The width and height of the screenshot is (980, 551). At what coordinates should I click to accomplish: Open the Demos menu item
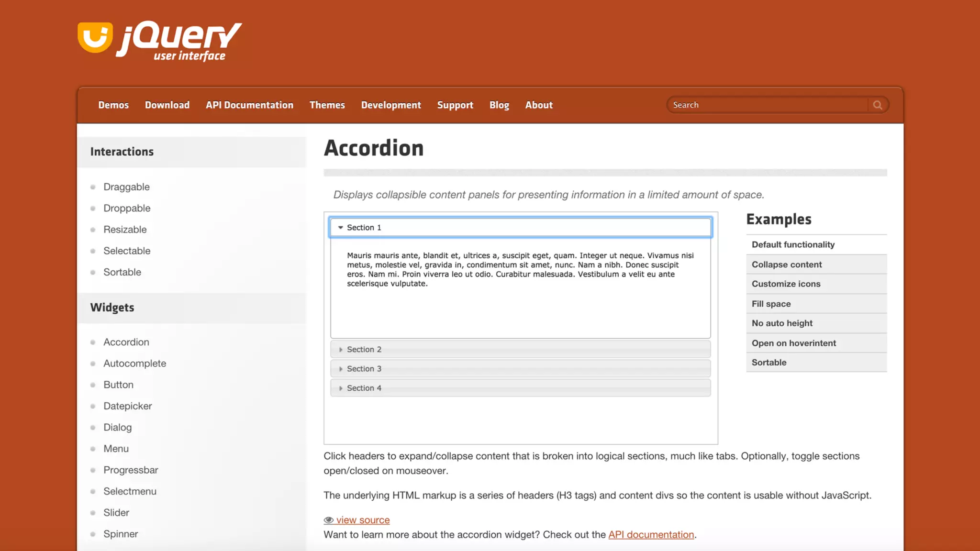[113, 105]
